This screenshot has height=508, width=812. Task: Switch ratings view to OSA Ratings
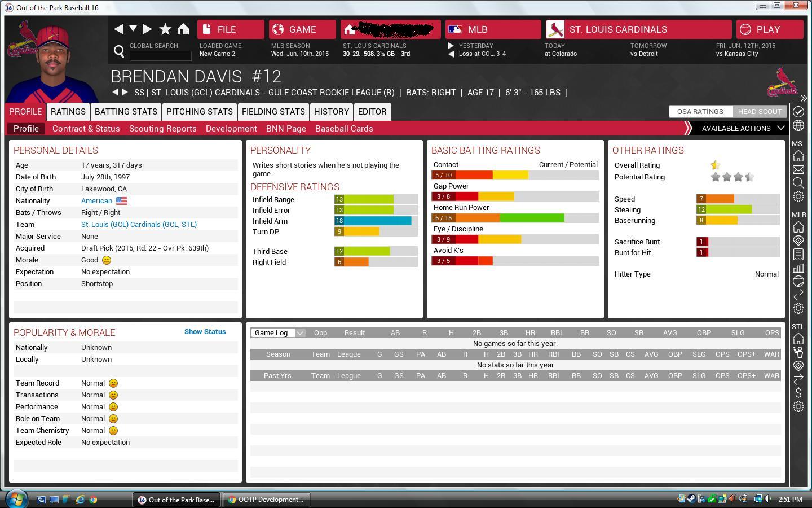click(700, 112)
